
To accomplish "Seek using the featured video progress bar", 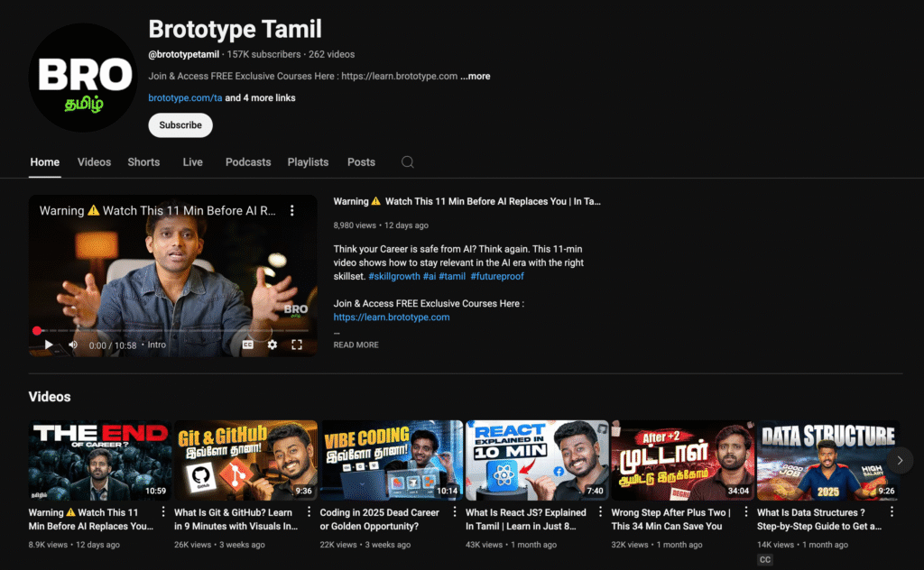I will (x=172, y=330).
